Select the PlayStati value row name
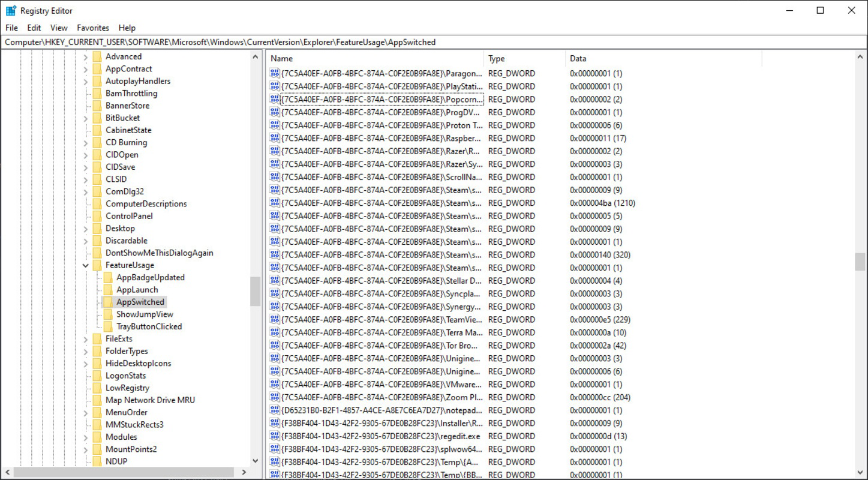Screen dimensions: 868x480 (x=382, y=86)
